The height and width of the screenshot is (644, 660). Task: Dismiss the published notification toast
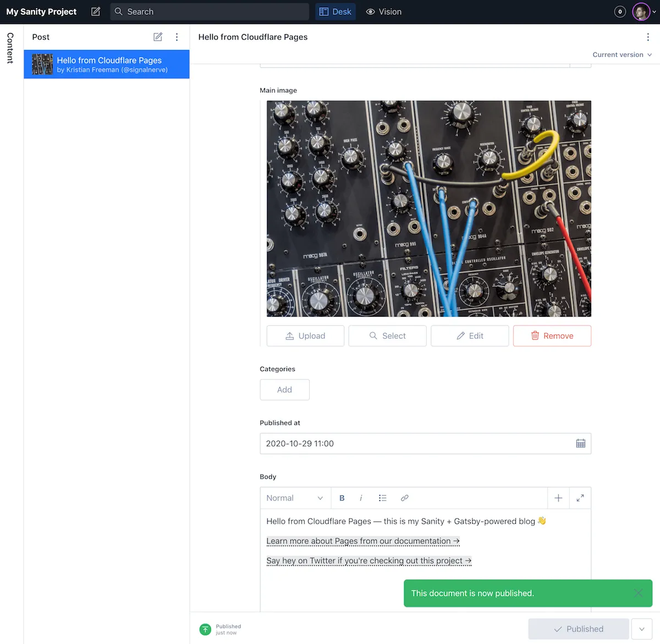coord(637,593)
